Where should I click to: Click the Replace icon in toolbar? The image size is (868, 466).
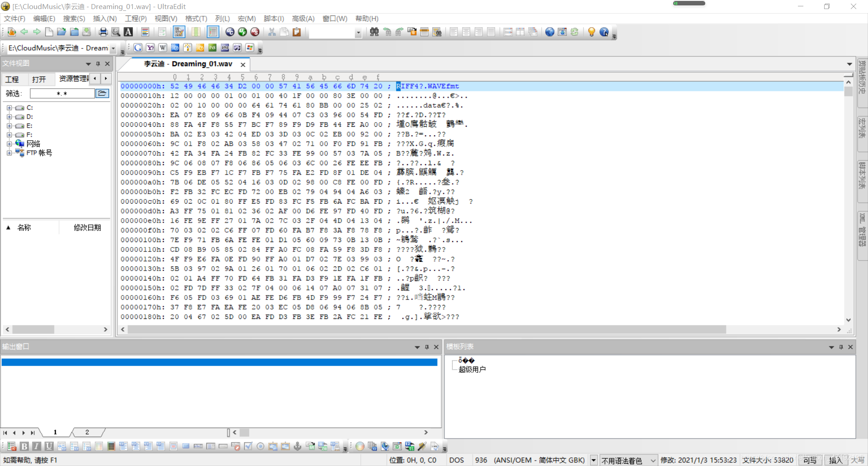(412, 32)
